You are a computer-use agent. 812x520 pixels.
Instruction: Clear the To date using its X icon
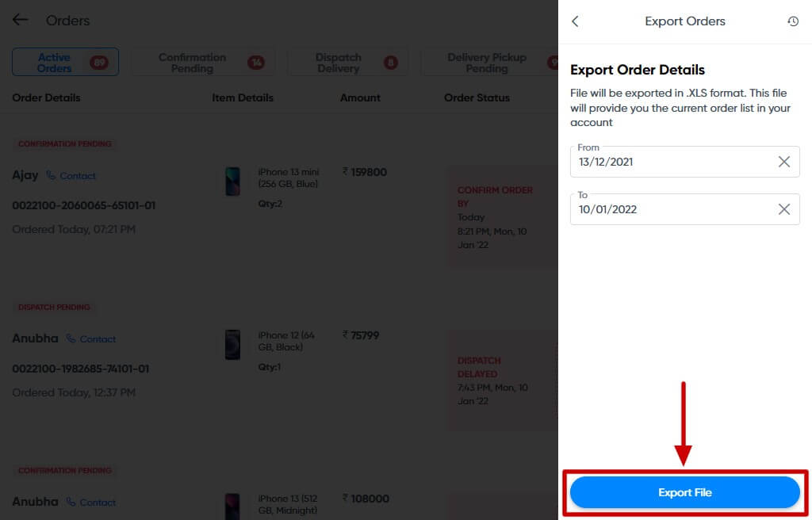(784, 209)
